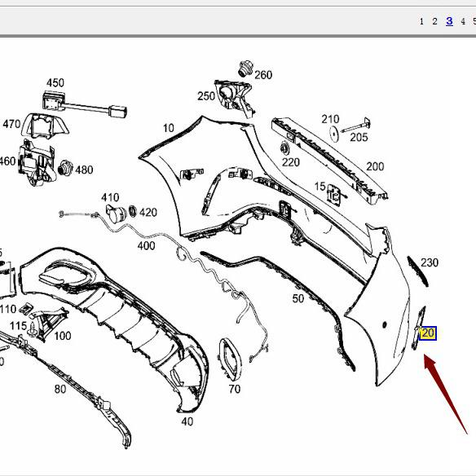The height and width of the screenshot is (476, 476).
Task: Select part number 10 bumper cover label
Action: (x=169, y=128)
